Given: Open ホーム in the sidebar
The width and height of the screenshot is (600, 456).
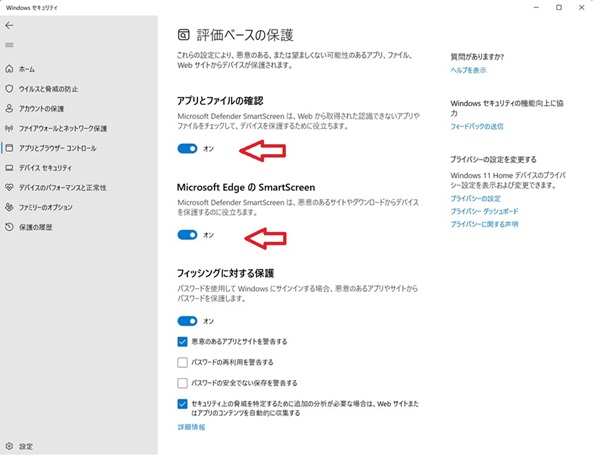Looking at the screenshot, I should [x=27, y=69].
